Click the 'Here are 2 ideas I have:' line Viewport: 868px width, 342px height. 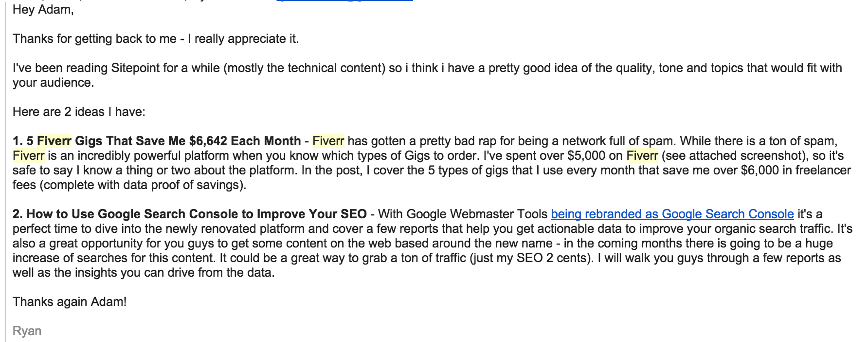point(79,112)
